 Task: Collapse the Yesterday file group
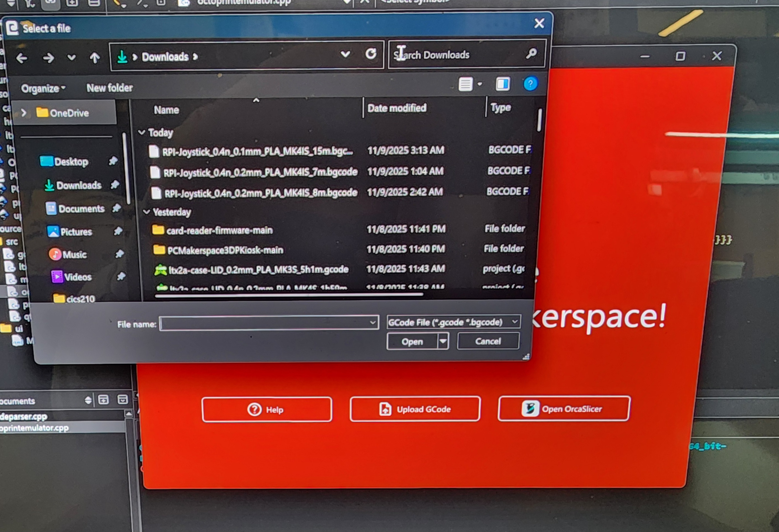[x=146, y=212]
